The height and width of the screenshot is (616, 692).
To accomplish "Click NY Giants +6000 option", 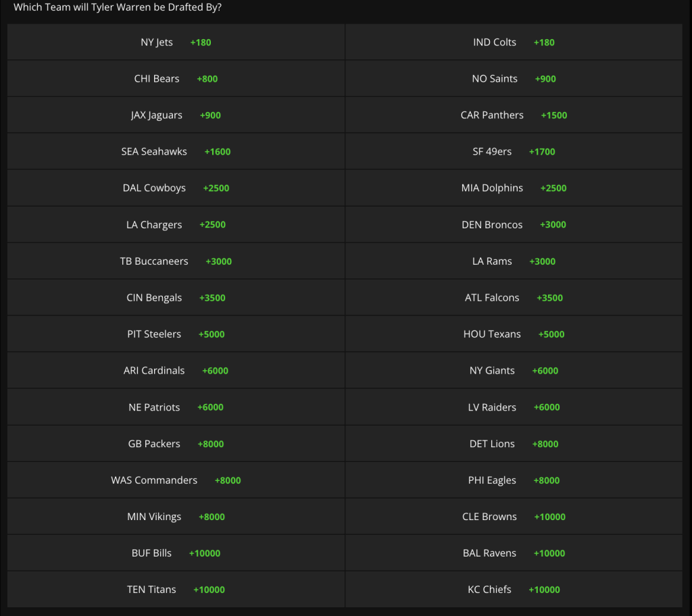I will pos(514,371).
